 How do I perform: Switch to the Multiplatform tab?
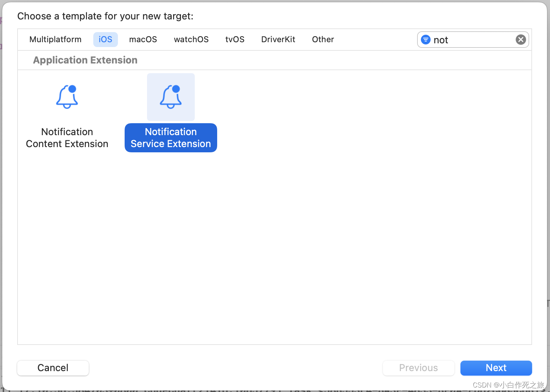coord(56,40)
